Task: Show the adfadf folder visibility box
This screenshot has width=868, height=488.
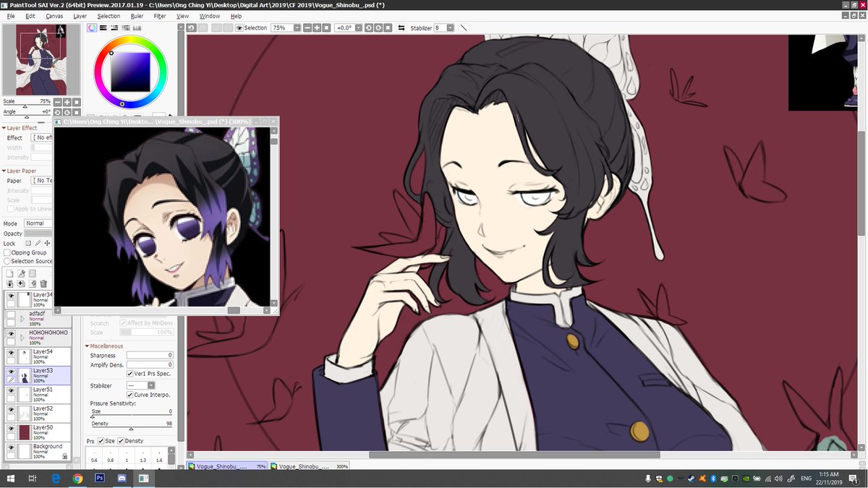Action: pos(11,314)
